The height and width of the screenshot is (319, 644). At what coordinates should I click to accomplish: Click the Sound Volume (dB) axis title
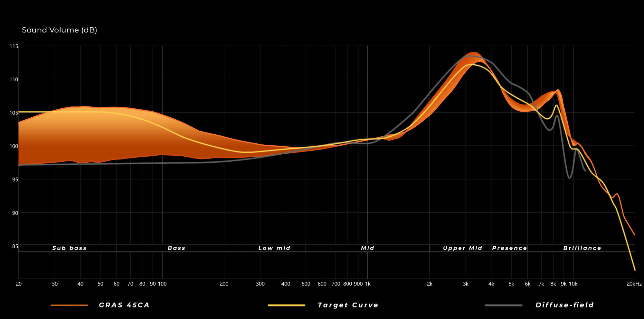pos(60,30)
